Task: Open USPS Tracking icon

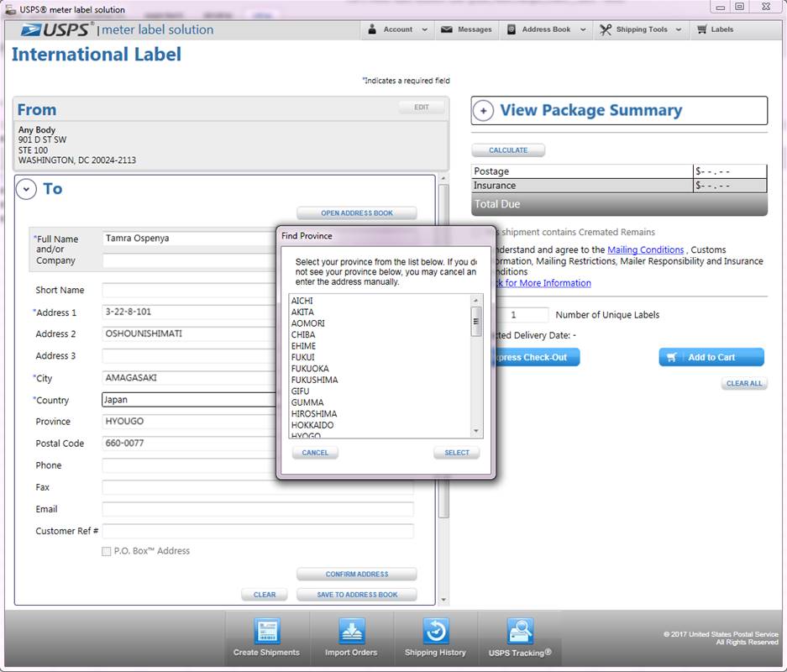Action: click(x=519, y=631)
